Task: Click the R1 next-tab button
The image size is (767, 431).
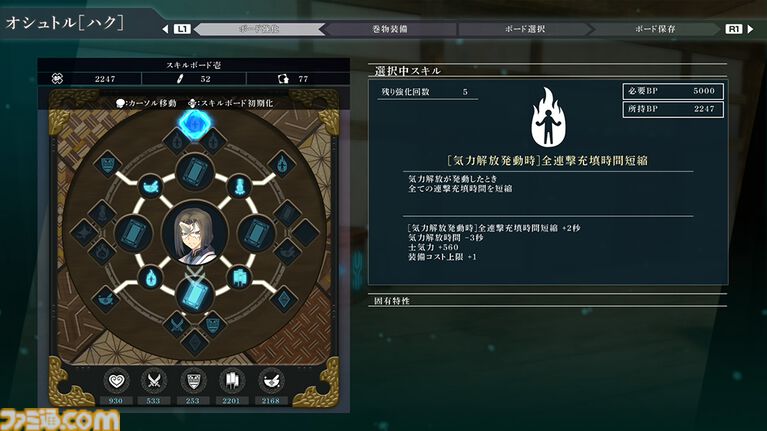Action: tap(734, 29)
